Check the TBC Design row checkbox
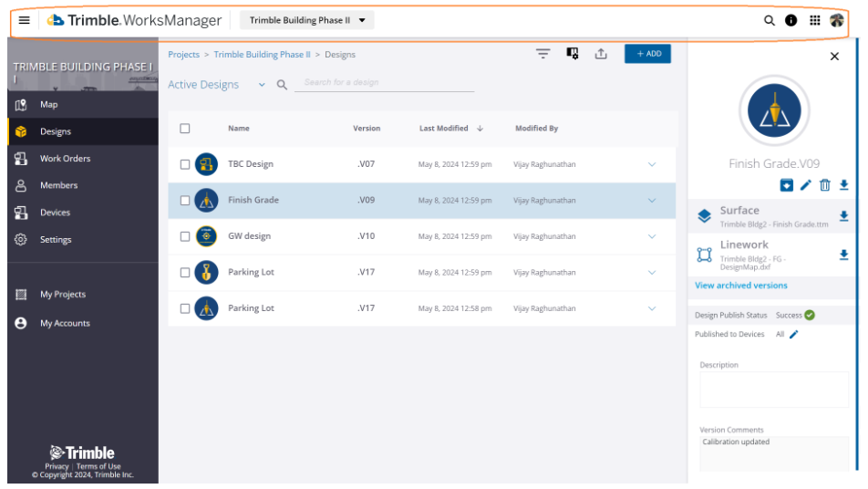Image resolution: width=868 pixels, height=489 pixels. [185, 164]
